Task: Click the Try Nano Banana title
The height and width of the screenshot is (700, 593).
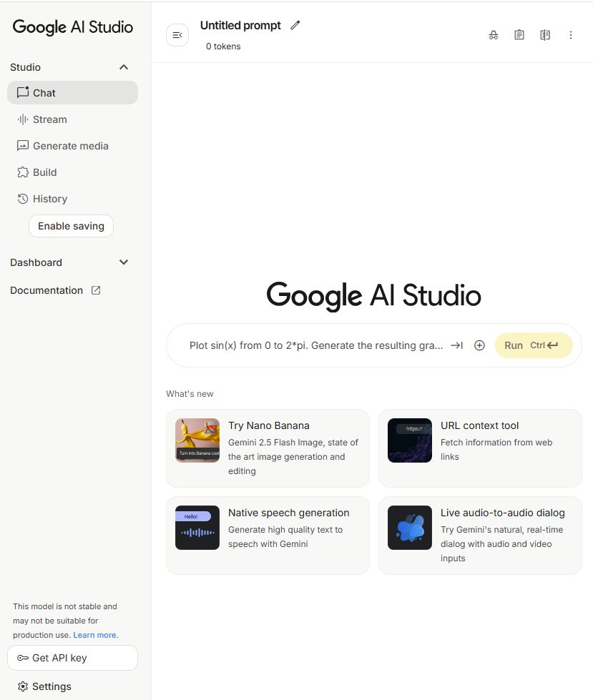Action: (x=269, y=425)
